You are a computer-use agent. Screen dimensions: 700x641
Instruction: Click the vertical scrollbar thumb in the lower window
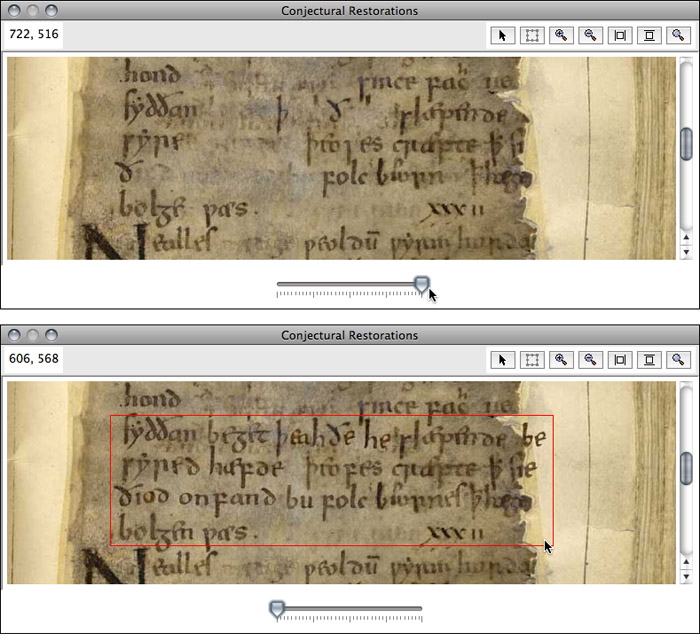tap(687, 468)
